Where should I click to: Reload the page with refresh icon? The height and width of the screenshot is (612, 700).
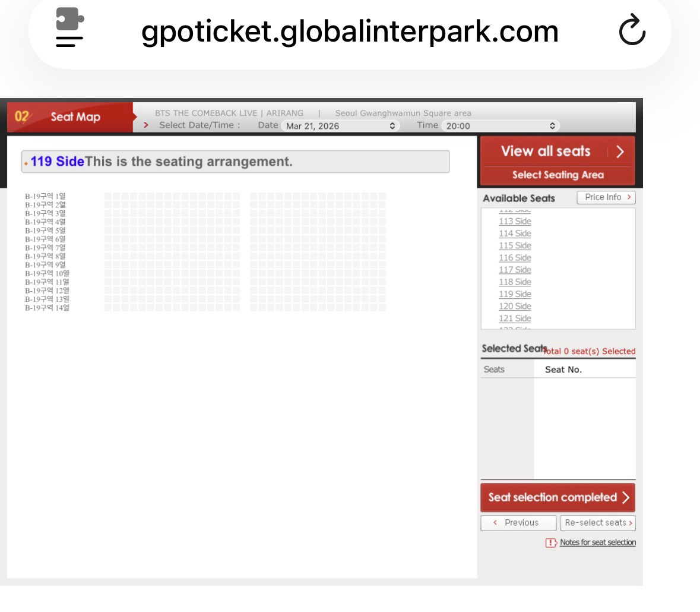(632, 32)
